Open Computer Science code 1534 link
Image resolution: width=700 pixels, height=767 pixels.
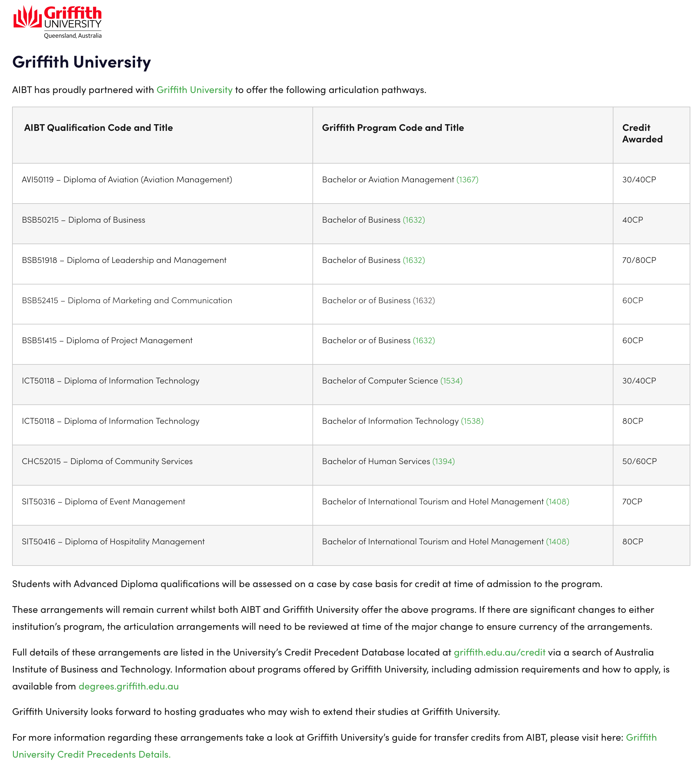(451, 381)
